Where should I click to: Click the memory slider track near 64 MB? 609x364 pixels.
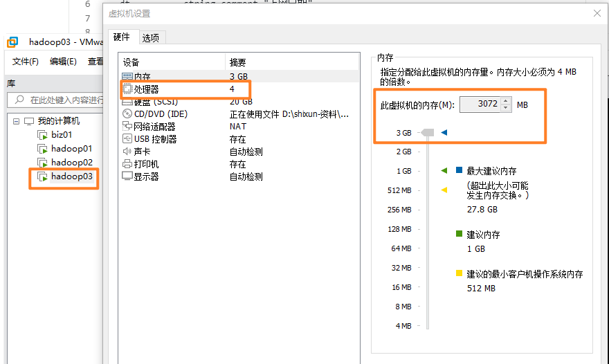(428, 248)
